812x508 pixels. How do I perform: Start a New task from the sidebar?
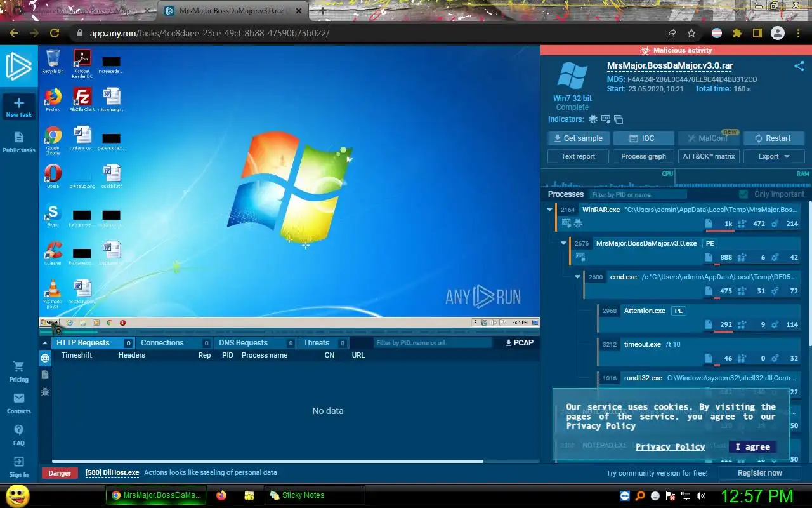(x=19, y=107)
